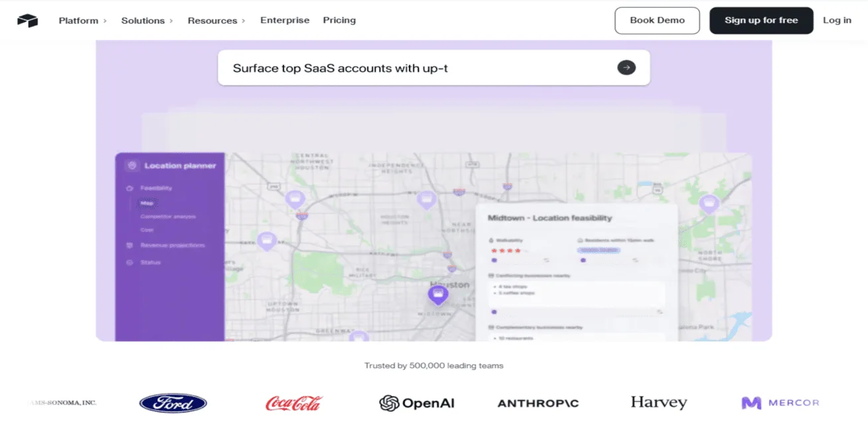Submit the prompt with the arrow button
Viewport: 868px width, 421px height.
point(626,68)
